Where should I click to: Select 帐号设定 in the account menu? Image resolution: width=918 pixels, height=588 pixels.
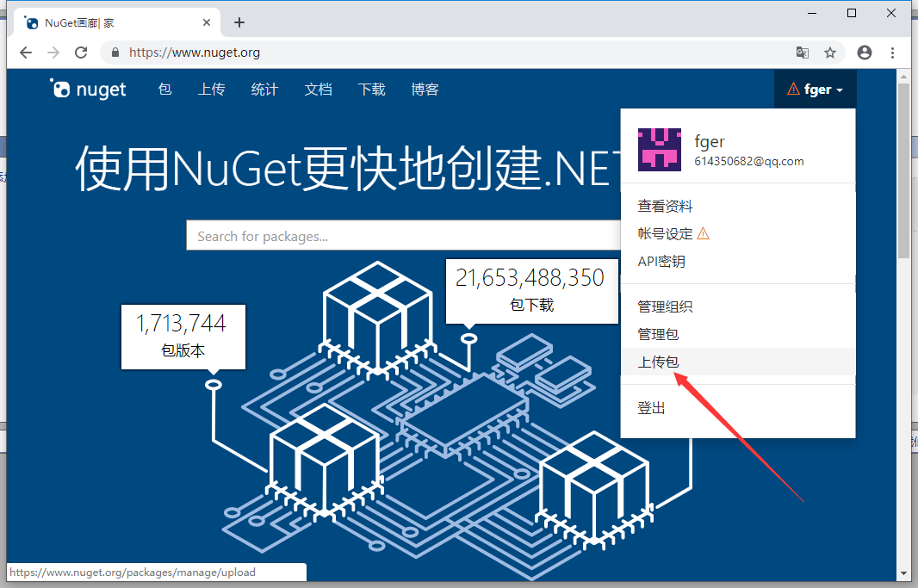(665, 234)
